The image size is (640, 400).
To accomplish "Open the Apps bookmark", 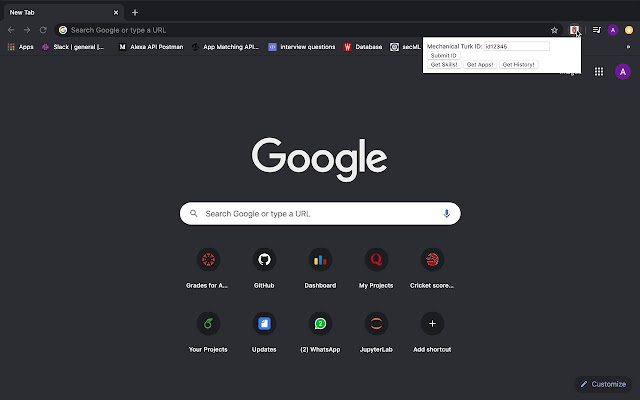I will click(20, 47).
